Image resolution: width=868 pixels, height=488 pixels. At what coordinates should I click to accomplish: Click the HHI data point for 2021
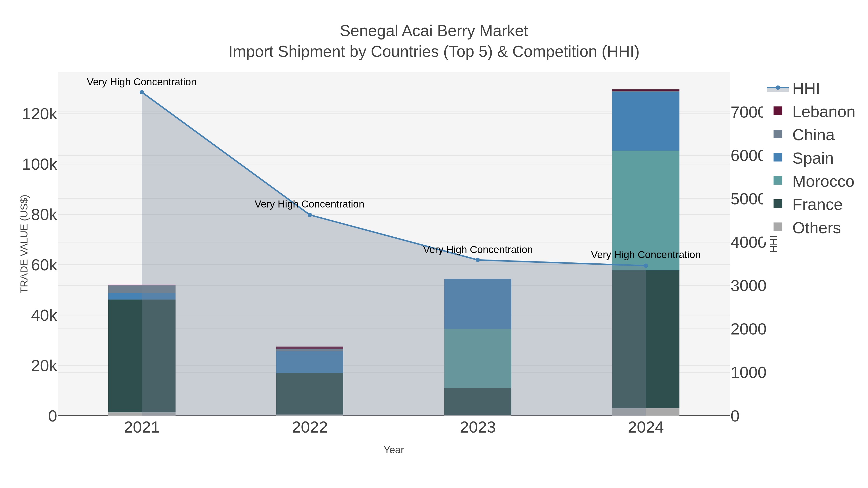pyautogui.click(x=142, y=92)
